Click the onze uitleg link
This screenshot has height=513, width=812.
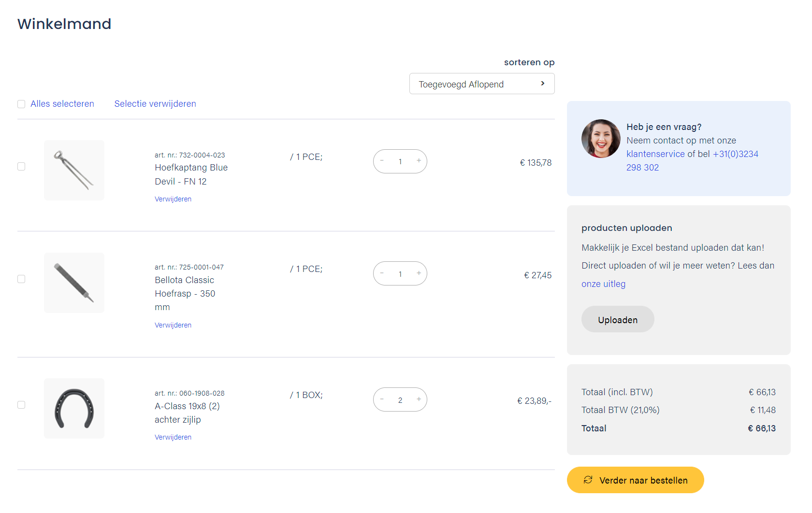[x=603, y=284]
